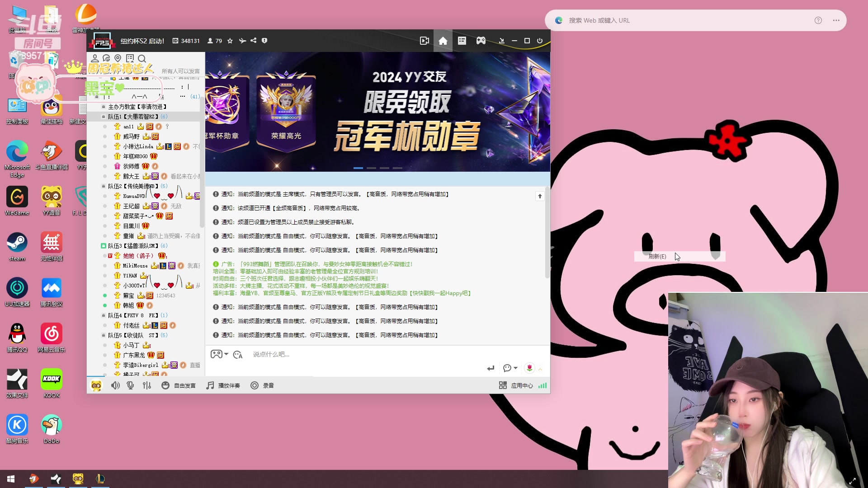Click 刷新(E) in the context menu
This screenshot has height=488, width=868.
656,256
